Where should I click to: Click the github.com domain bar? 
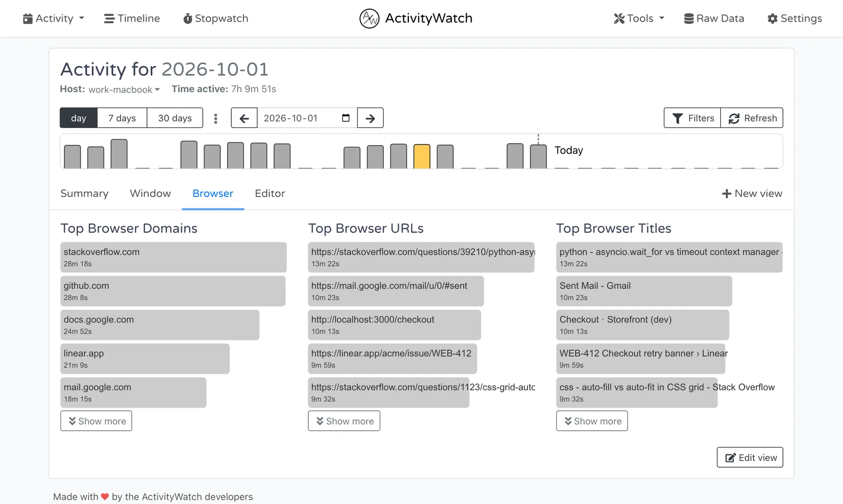173,291
